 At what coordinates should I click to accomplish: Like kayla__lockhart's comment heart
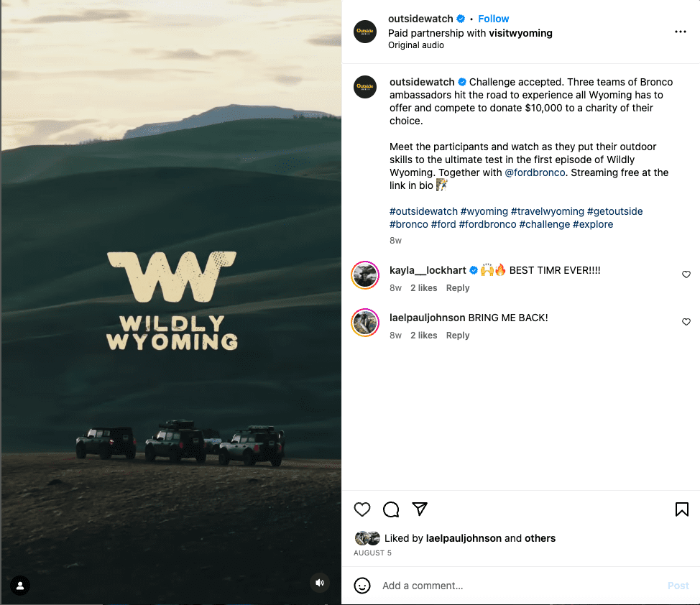(x=686, y=274)
